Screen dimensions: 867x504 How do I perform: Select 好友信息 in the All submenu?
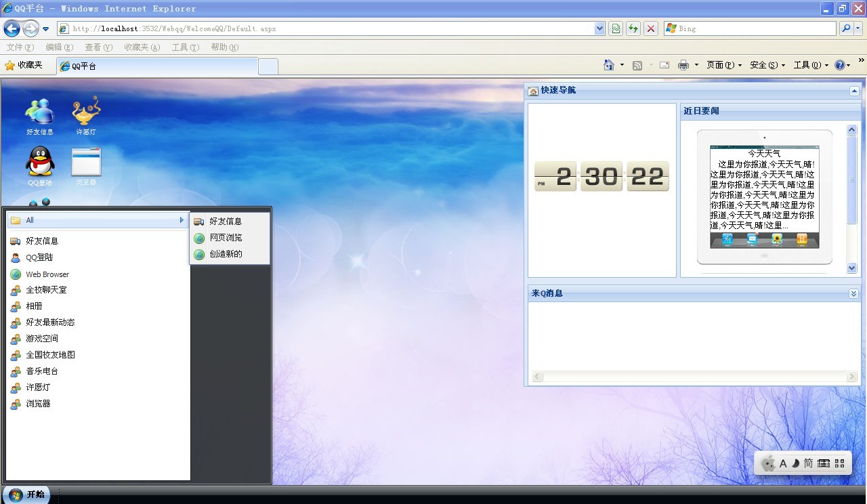(x=230, y=222)
